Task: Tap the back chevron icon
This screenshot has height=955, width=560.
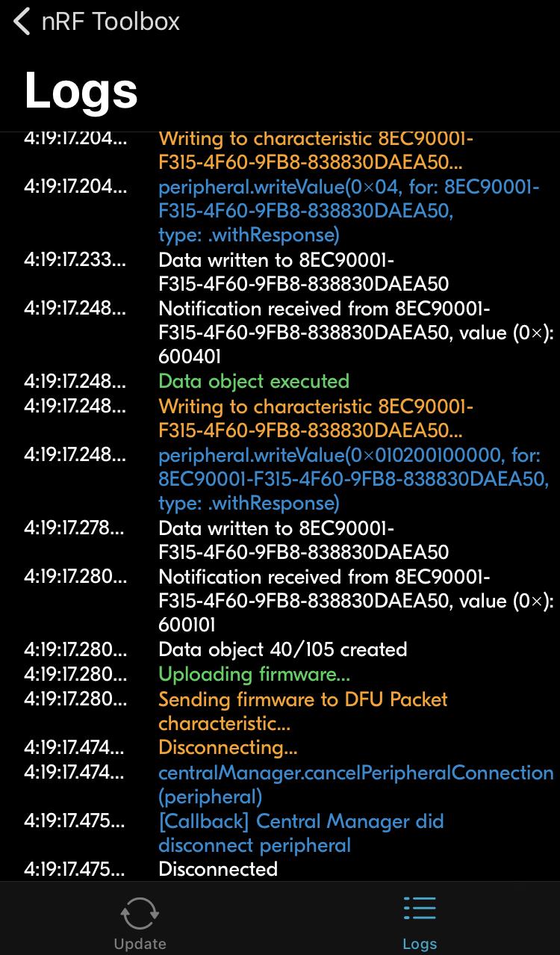Action: (x=22, y=22)
